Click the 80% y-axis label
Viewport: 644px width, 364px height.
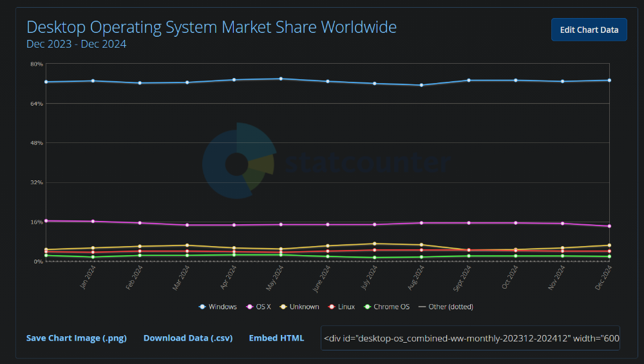[x=37, y=64]
